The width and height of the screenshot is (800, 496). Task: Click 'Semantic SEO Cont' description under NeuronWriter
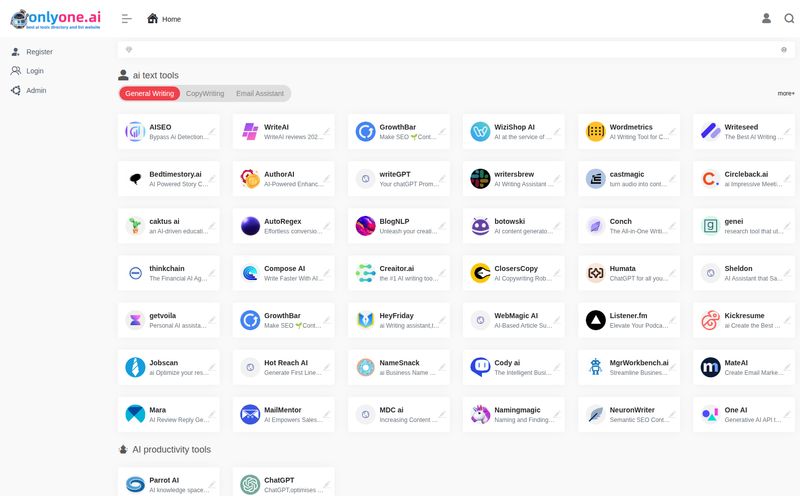point(639,419)
